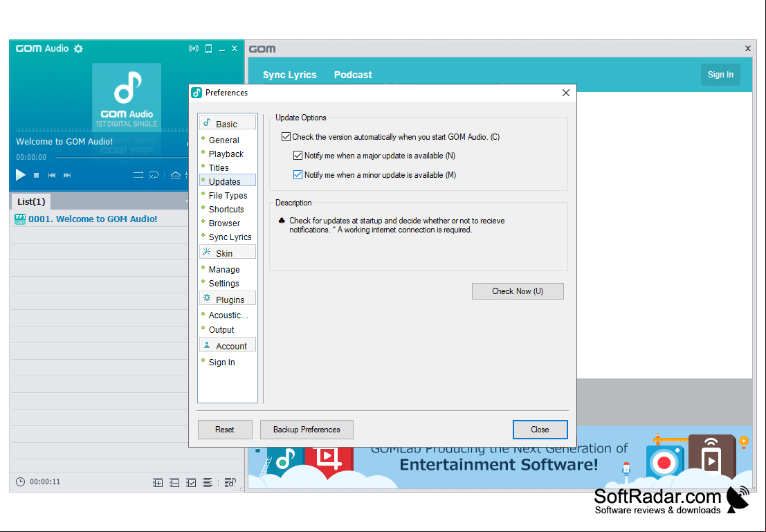Click the playlist sort lines icon
766x532 pixels.
(x=207, y=483)
